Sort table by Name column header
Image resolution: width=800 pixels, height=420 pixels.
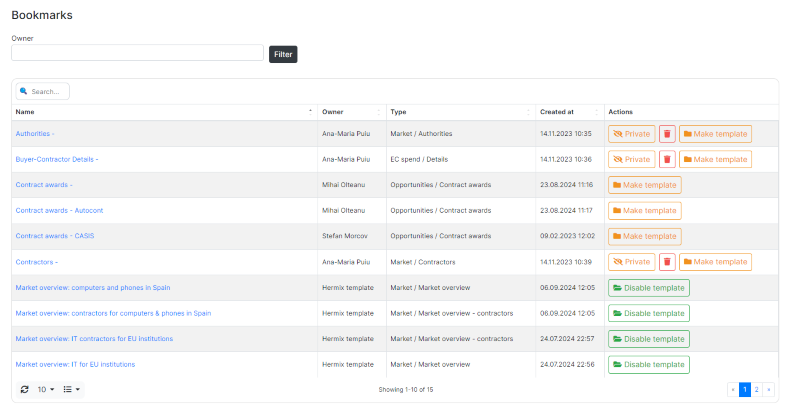[160, 112]
